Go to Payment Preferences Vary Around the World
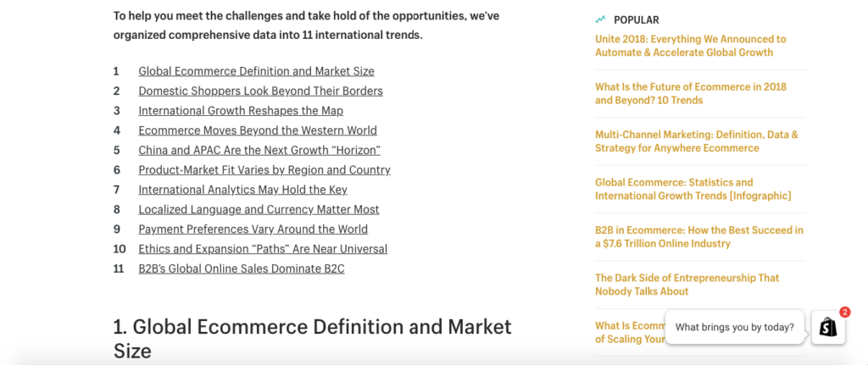This screenshot has width=868, height=365. [253, 229]
